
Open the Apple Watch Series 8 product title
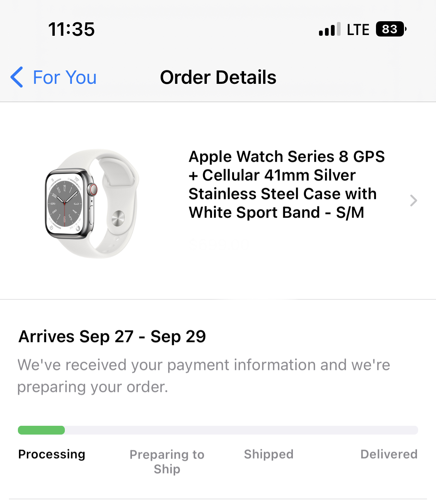286,184
